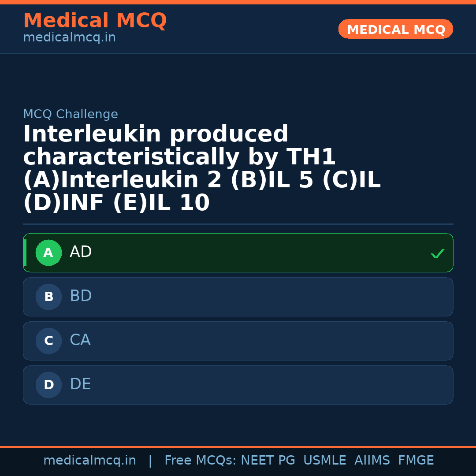Select answer option BD
Viewport: 476px width, 476px height.
point(238,297)
